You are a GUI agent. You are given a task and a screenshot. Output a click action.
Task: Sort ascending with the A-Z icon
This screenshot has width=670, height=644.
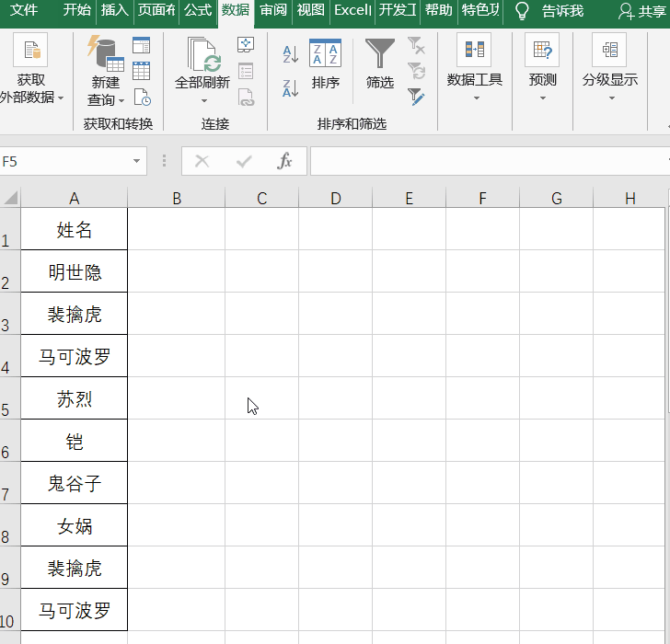tap(291, 54)
